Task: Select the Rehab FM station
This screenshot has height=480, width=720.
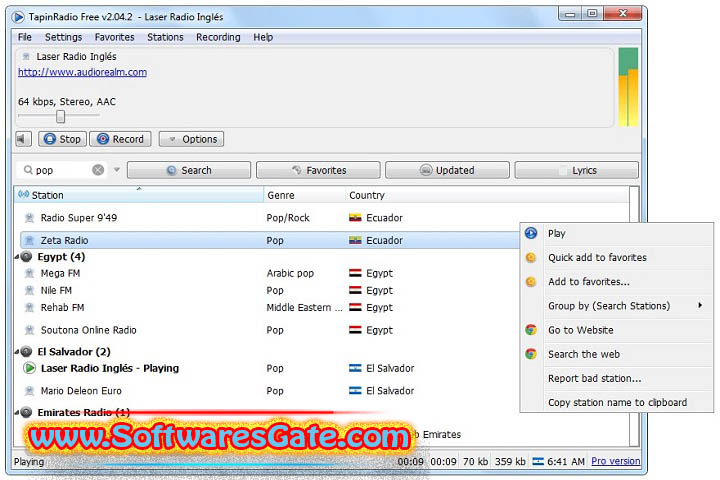Action: [x=271, y=307]
